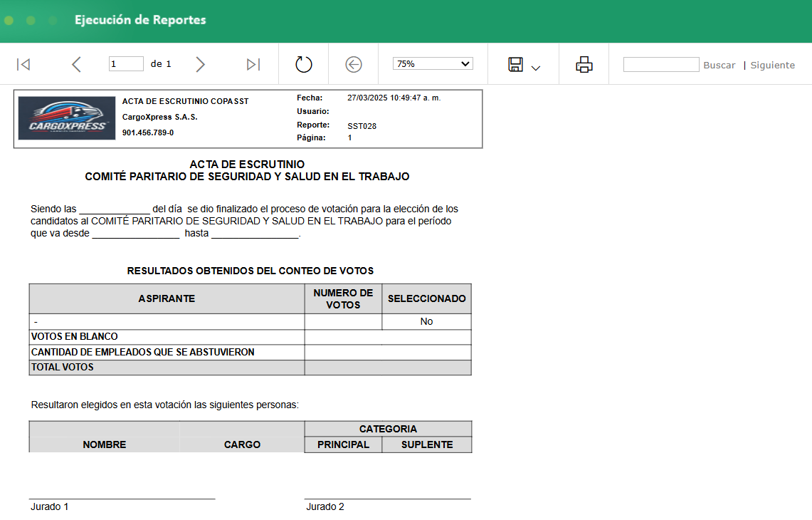
Task: Click the Ejecución de Reportes title bar
Action: coord(139,21)
